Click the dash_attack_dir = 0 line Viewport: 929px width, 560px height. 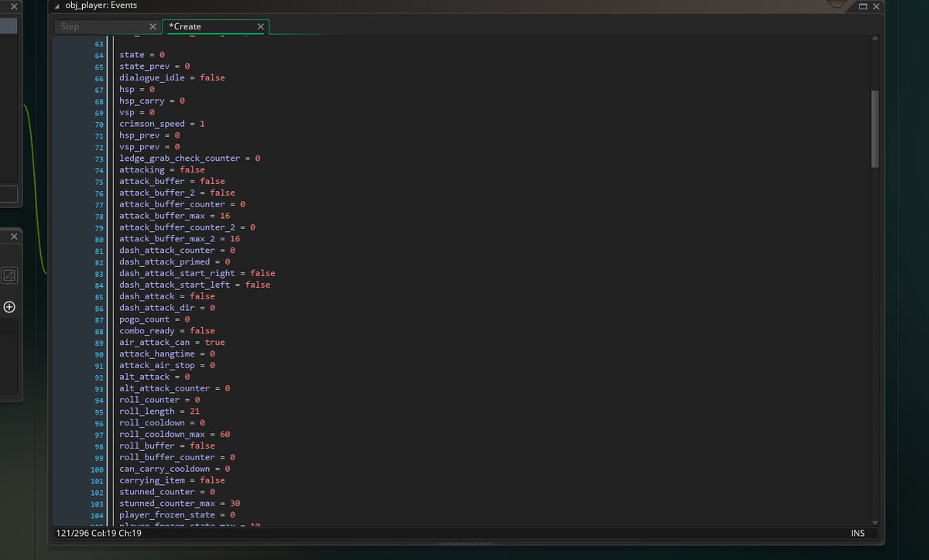167,308
